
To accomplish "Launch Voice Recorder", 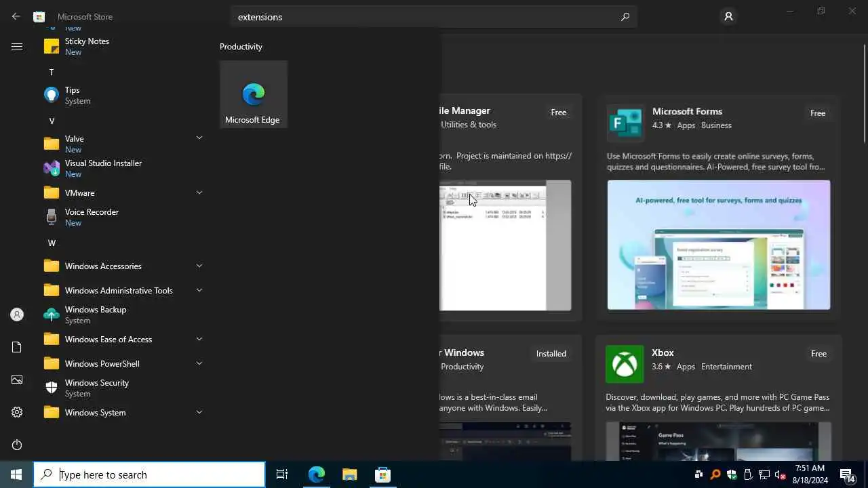I will tap(122, 217).
